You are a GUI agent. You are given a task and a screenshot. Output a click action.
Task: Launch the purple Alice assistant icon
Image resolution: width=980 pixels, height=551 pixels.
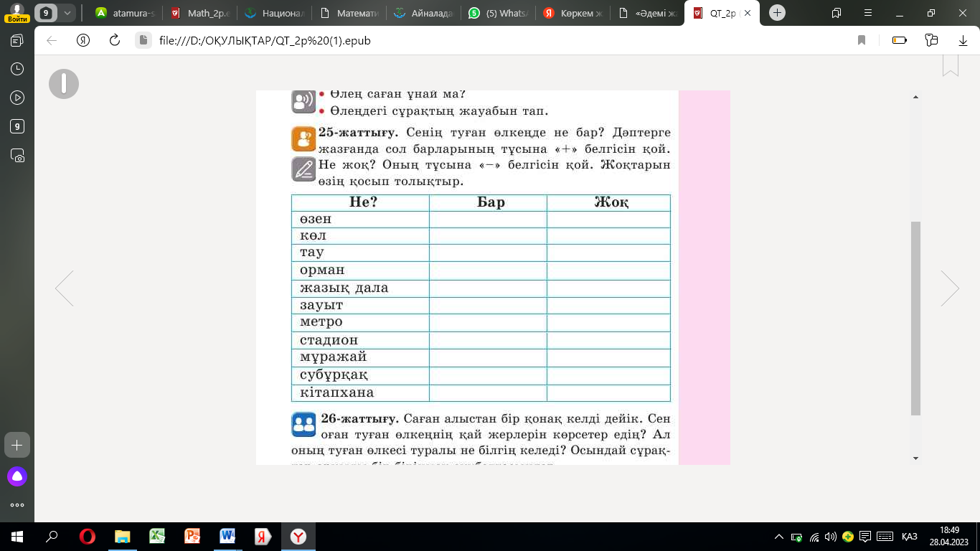[17, 476]
